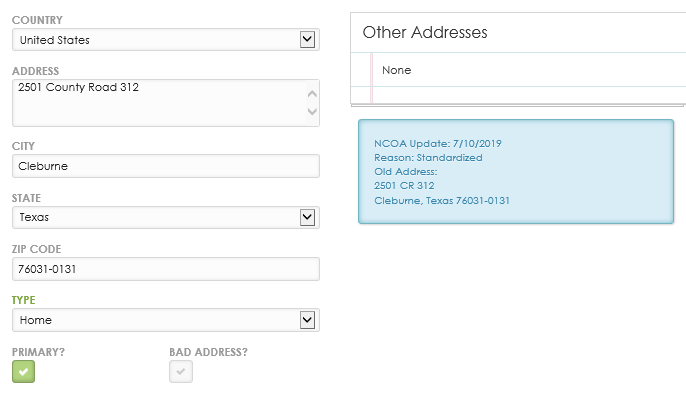Expand the State dropdown showing Texas

tap(165, 217)
